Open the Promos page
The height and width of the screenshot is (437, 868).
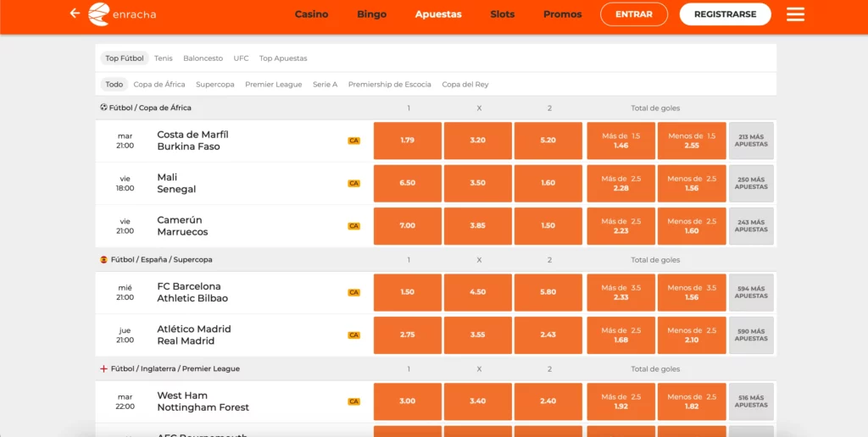[563, 14]
